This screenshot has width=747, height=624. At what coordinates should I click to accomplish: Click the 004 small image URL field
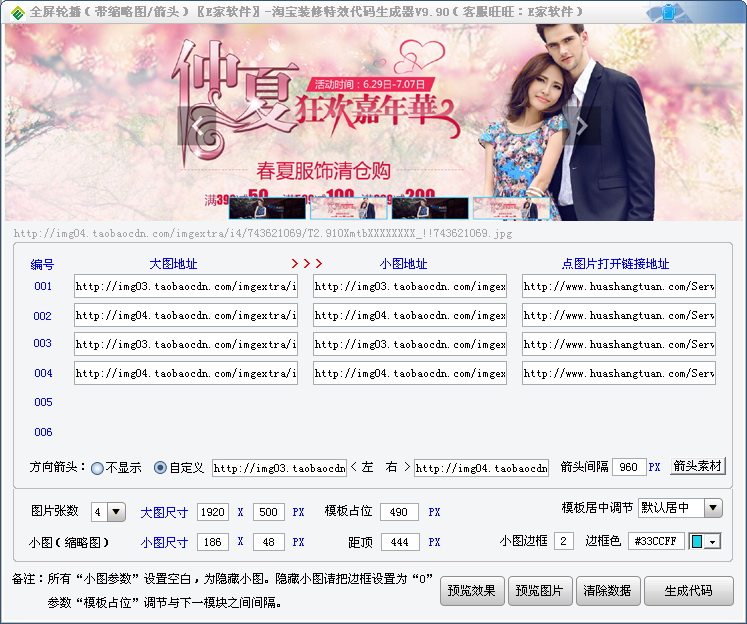pos(410,373)
